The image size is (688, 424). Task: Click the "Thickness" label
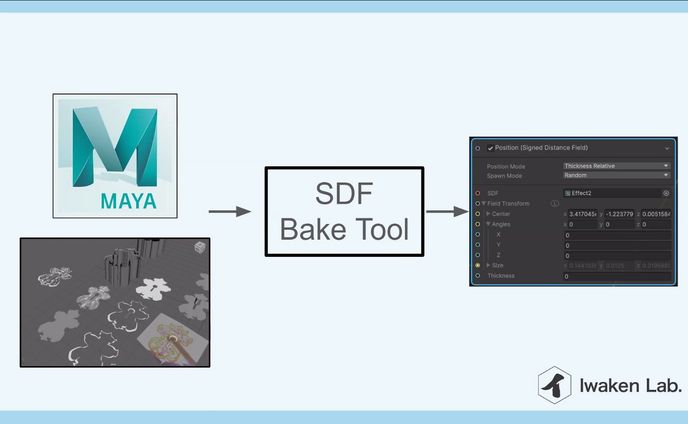pyautogui.click(x=501, y=276)
